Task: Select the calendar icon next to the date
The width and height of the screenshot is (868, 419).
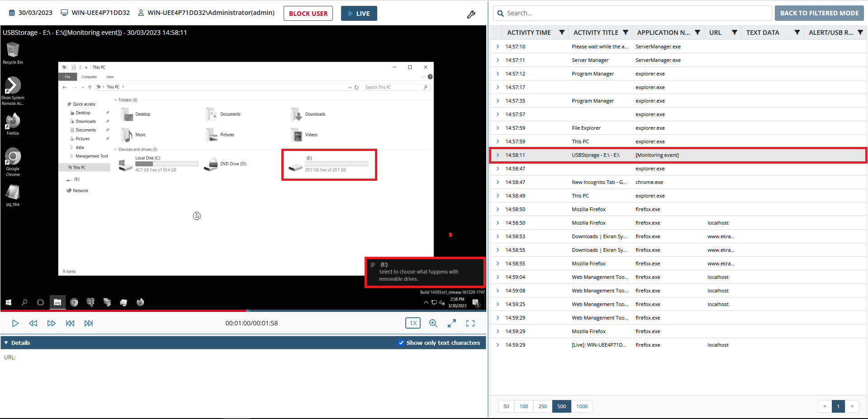Action: [11, 12]
